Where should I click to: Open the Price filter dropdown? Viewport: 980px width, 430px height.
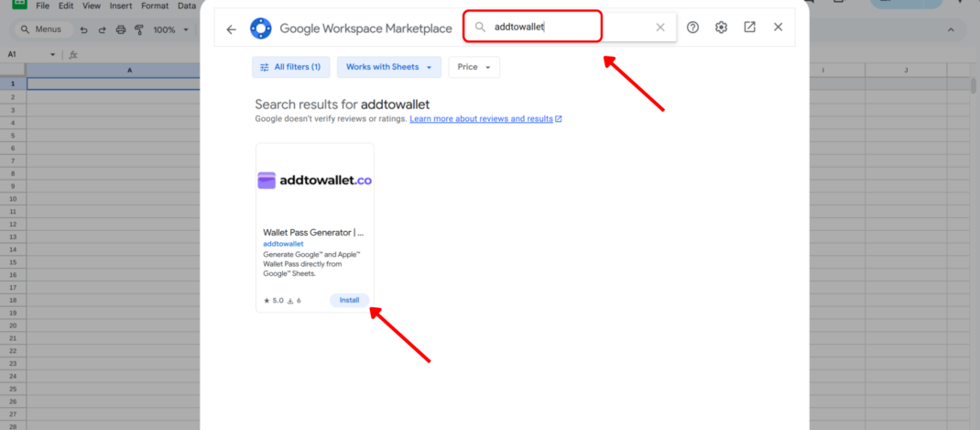(x=474, y=67)
